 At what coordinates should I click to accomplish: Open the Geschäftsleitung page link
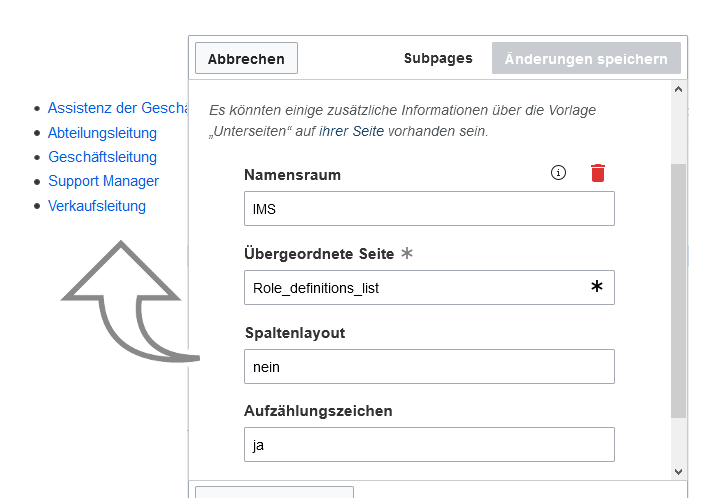(103, 157)
